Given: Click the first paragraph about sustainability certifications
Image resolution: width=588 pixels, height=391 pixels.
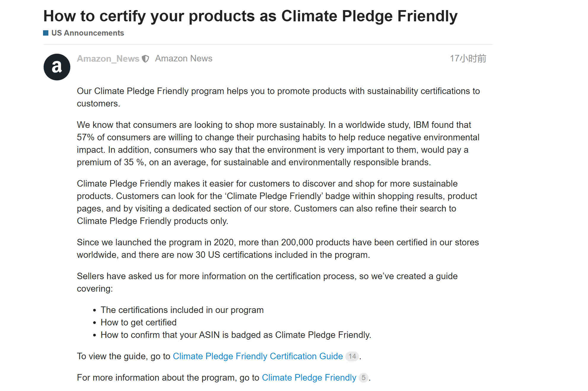Looking at the screenshot, I should 278,97.
